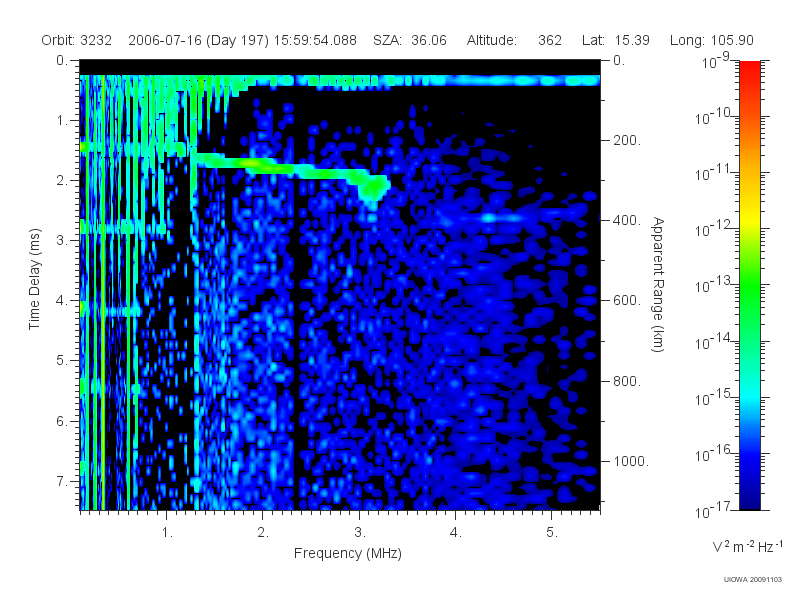Click the 'Orbit: 3232' header text

pyautogui.click(x=77, y=40)
